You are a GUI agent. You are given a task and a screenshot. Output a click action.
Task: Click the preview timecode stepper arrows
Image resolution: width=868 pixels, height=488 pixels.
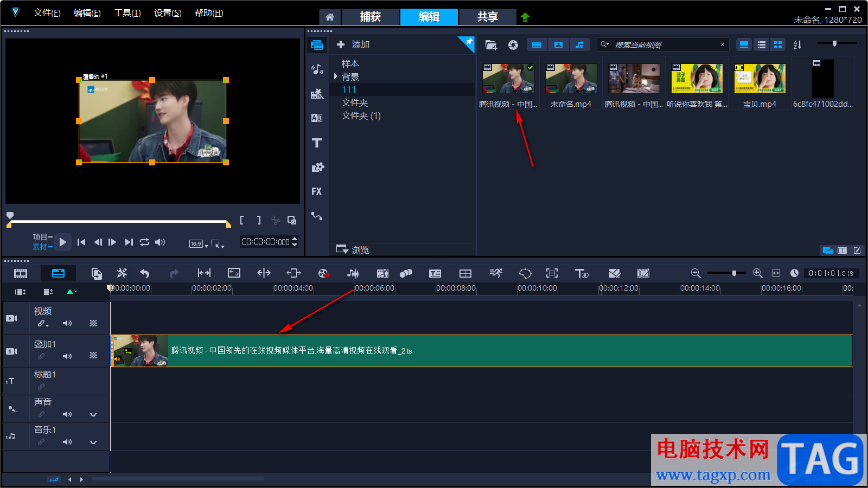click(295, 242)
